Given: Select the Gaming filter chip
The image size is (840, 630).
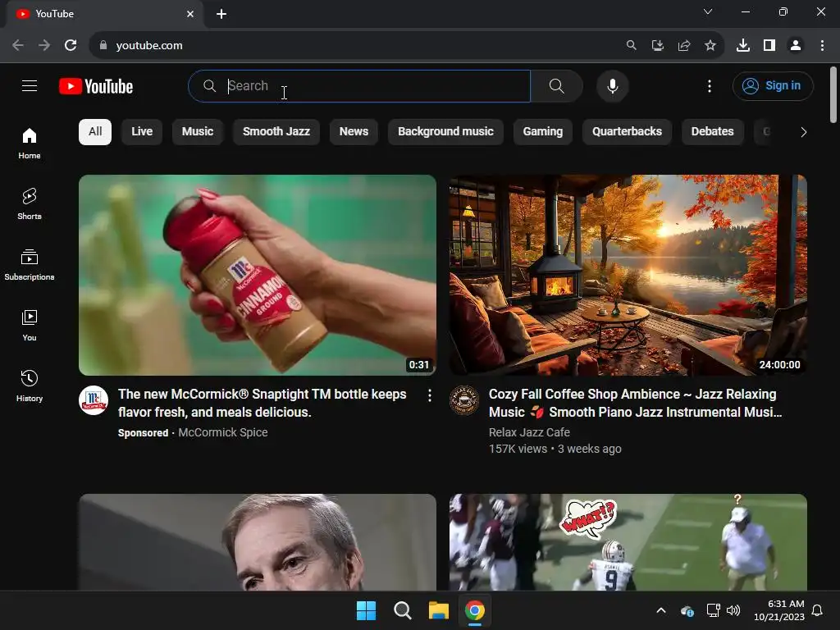Looking at the screenshot, I should [x=543, y=132].
